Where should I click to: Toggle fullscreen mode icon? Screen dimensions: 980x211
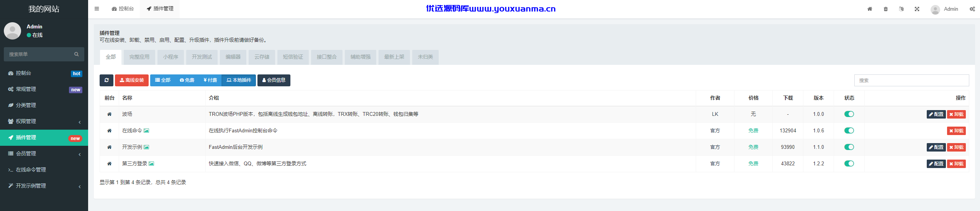[917, 9]
